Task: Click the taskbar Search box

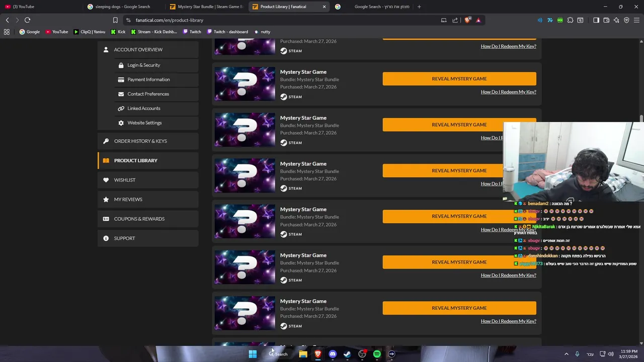Action: point(278,354)
